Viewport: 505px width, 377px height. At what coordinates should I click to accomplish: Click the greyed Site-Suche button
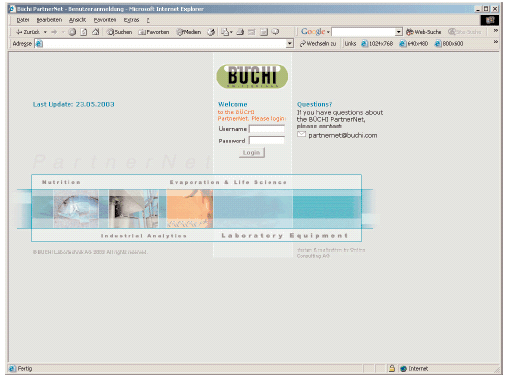(465, 32)
